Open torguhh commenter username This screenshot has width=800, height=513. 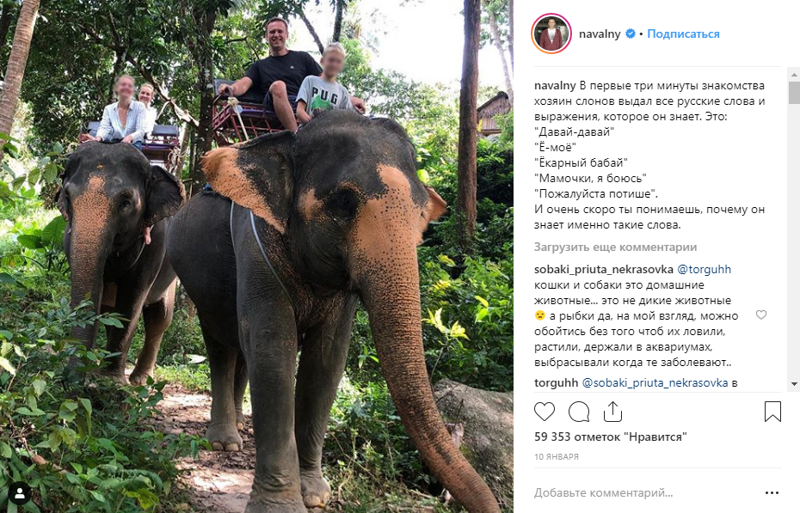click(x=556, y=383)
